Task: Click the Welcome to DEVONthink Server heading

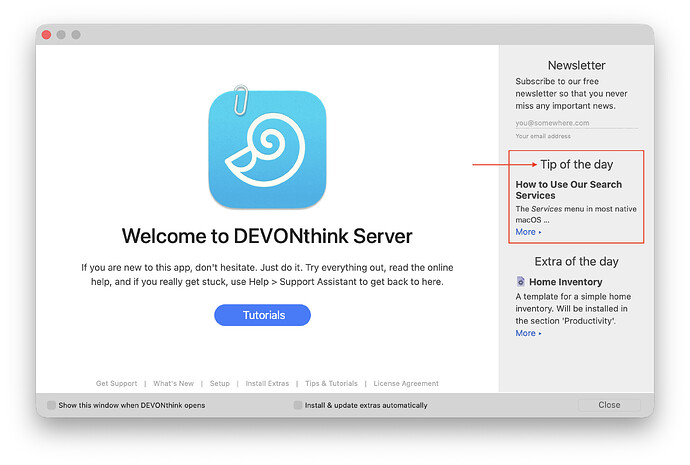Action: (x=267, y=236)
